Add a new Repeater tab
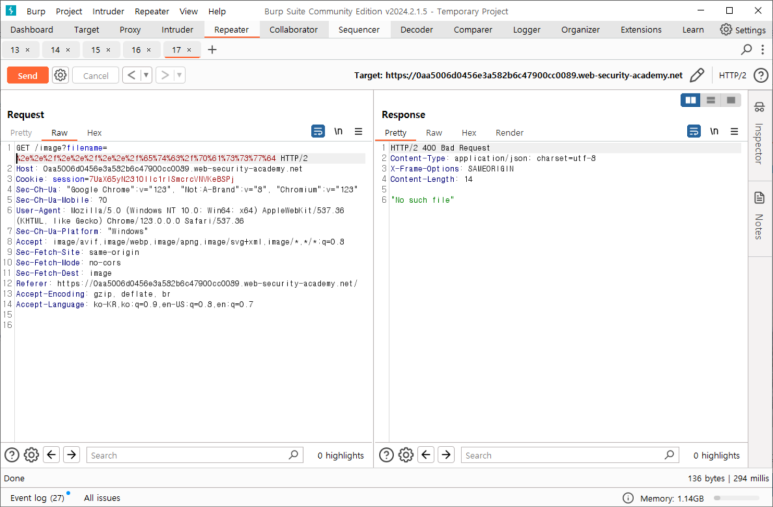 tap(212, 49)
